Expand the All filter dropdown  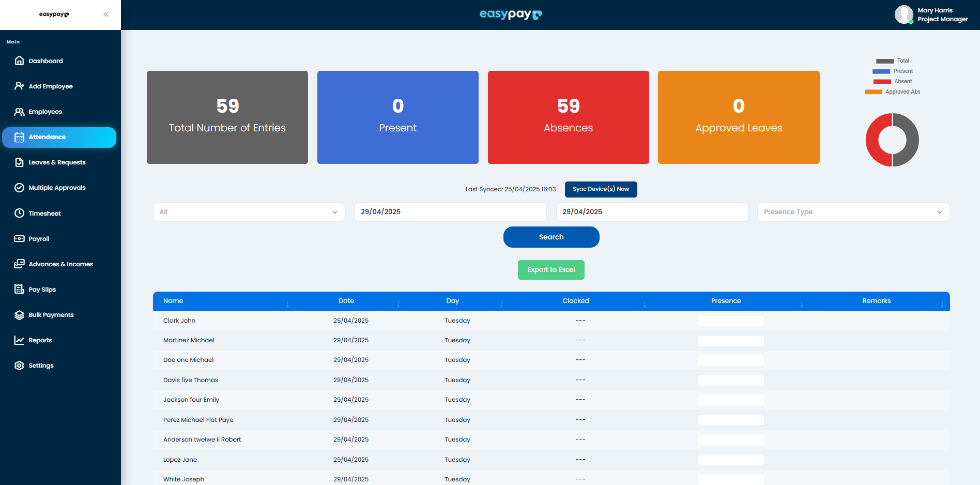tap(249, 211)
